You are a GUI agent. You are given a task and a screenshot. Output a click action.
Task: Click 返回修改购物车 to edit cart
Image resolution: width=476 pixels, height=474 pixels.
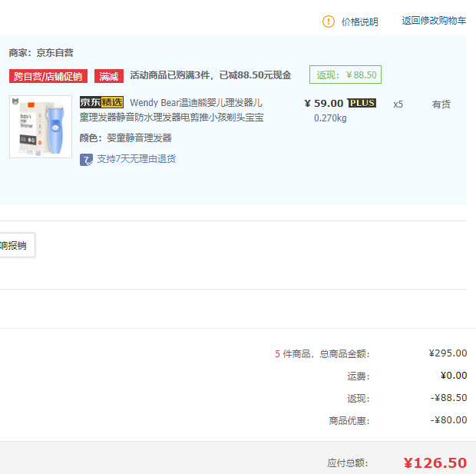tap(434, 21)
